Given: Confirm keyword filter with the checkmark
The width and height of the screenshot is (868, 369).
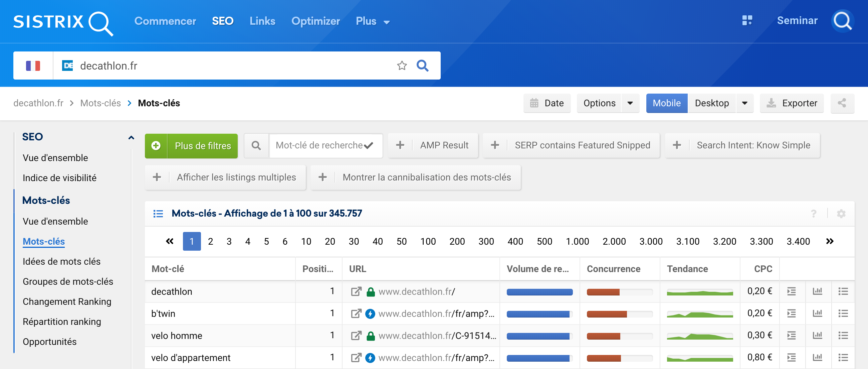Looking at the screenshot, I should pyautogui.click(x=369, y=145).
